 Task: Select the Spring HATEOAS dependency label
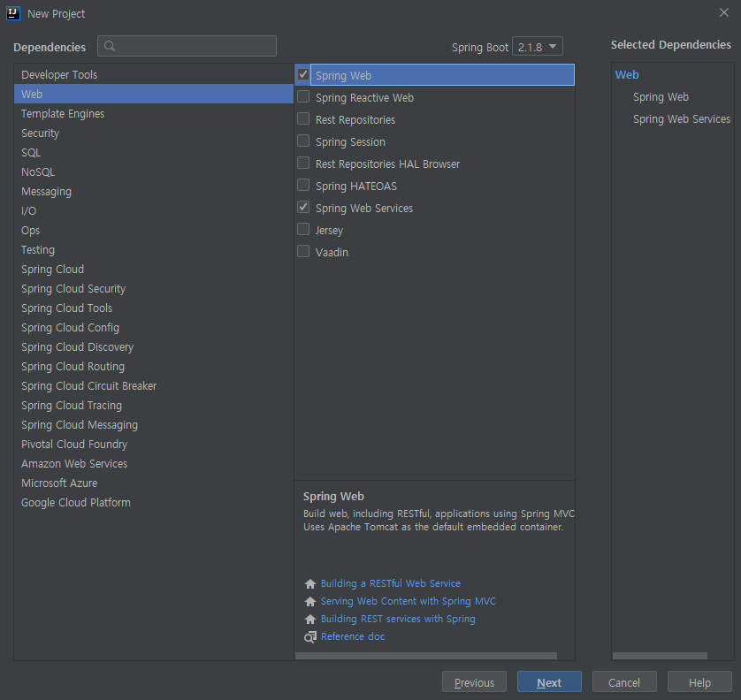tap(355, 186)
